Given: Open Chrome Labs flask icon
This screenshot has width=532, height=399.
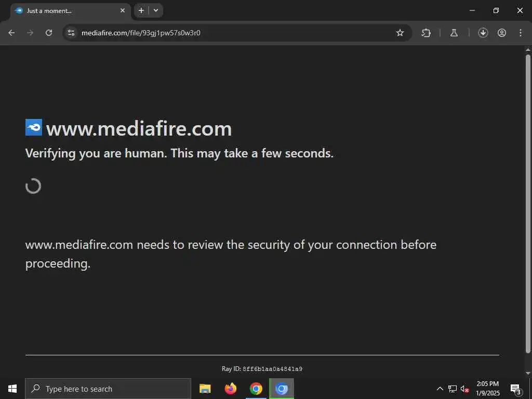Looking at the screenshot, I should point(454,33).
